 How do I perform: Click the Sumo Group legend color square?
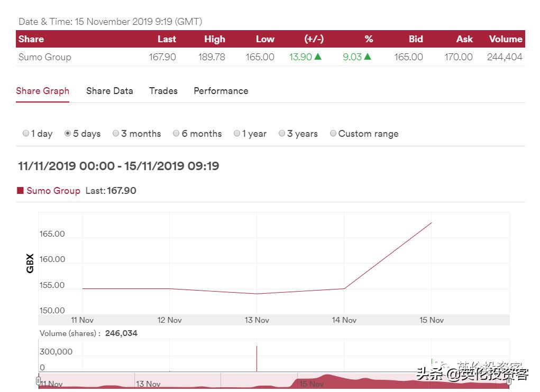pos(20,191)
